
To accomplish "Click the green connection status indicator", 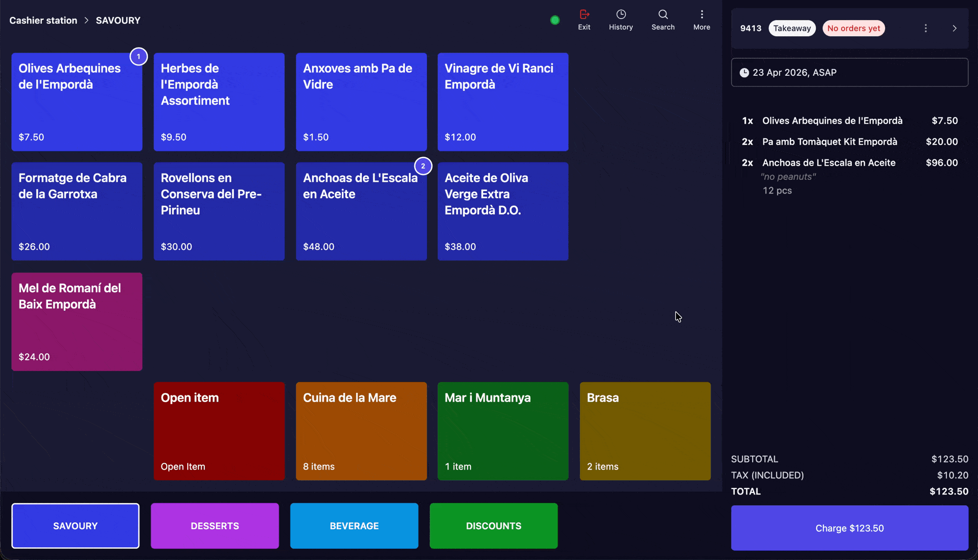I will (555, 20).
